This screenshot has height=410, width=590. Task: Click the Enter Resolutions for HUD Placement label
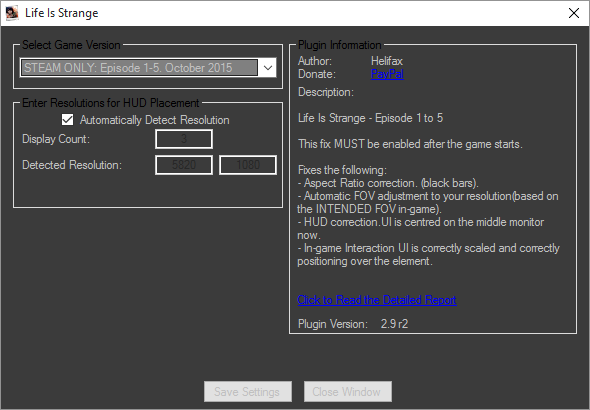coord(111,103)
